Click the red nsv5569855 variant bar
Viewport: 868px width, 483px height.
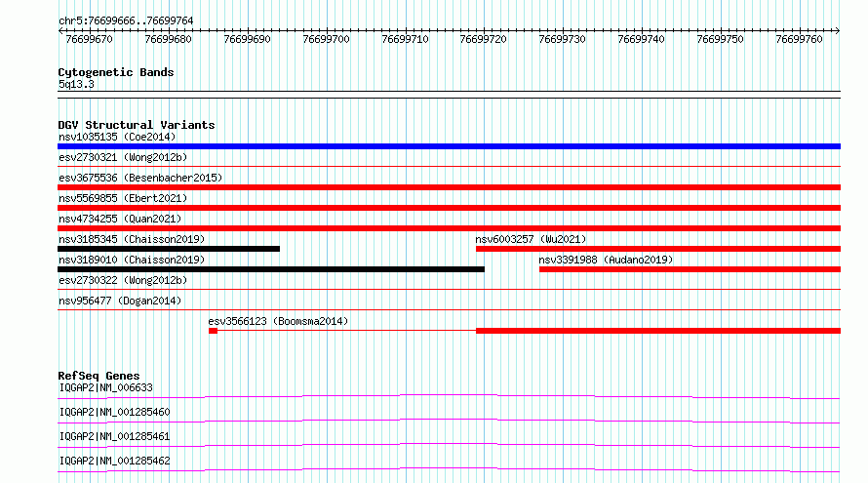pyautogui.click(x=449, y=208)
